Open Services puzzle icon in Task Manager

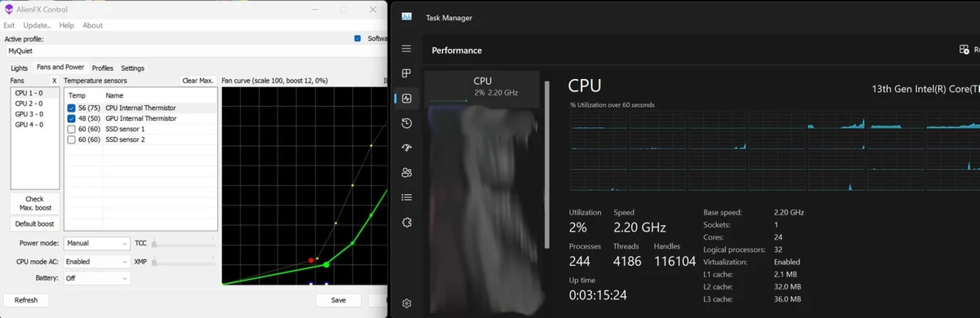[407, 222]
